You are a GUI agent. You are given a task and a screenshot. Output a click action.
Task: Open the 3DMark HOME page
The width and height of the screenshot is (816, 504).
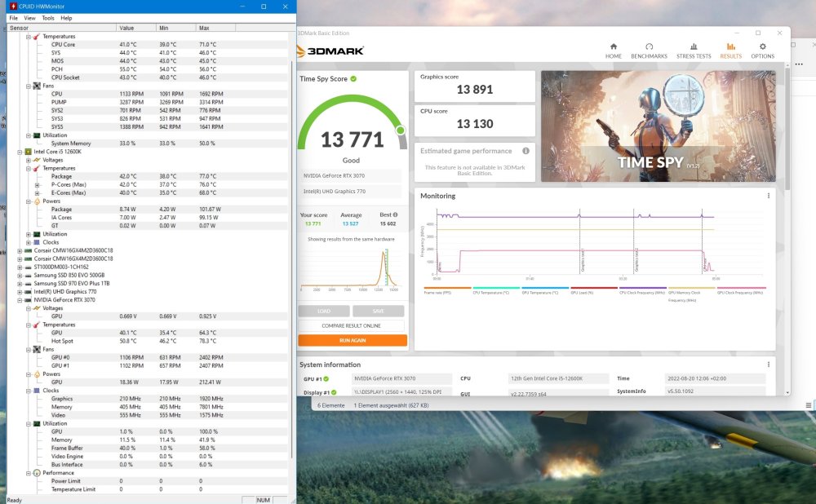pyautogui.click(x=614, y=51)
